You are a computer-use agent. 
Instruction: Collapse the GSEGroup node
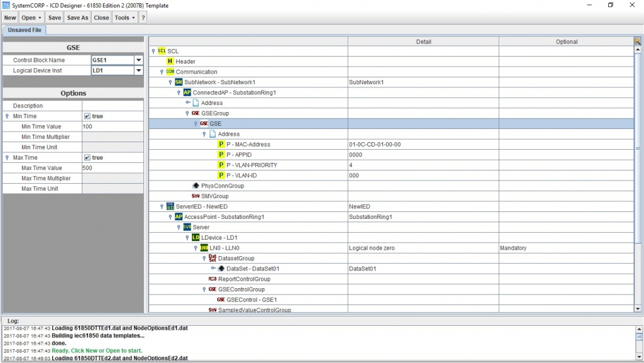coord(187,113)
